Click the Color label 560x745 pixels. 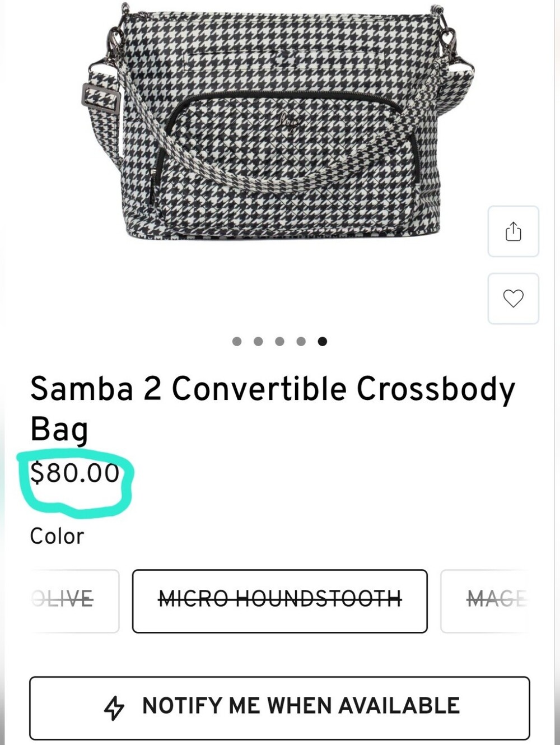pyautogui.click(x=57, y=536)
